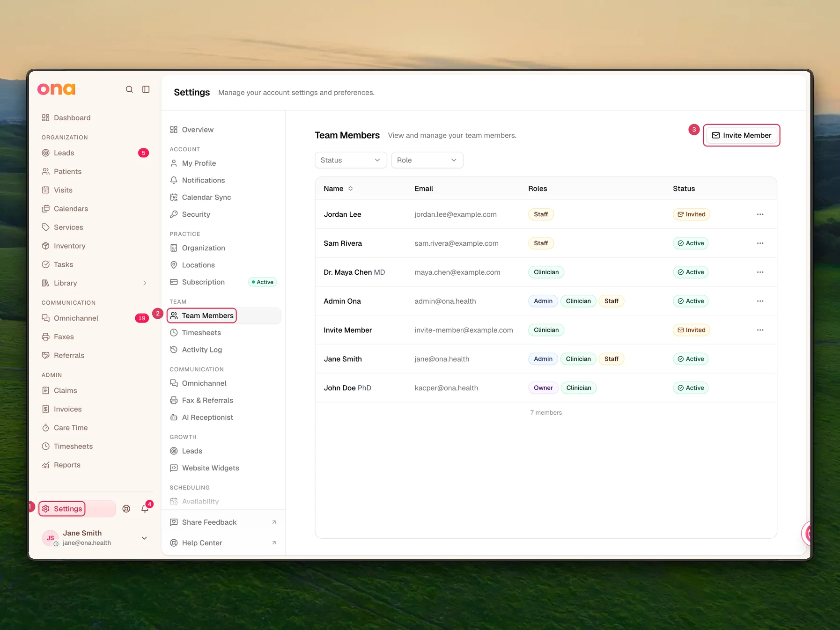Open the three-dot menu for Admin Ona

(x=760, y=301)
